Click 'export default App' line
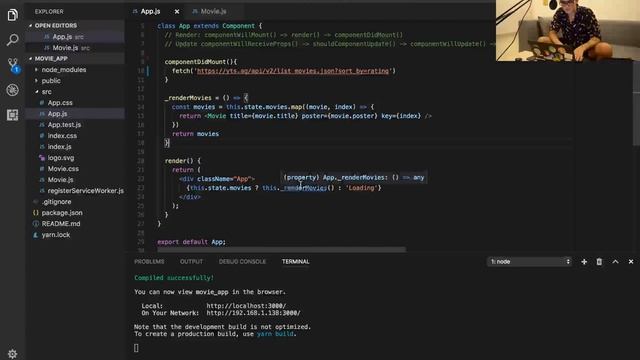Image resolution: width=640 pixels, height=360 pixels. tap(191, 242)
